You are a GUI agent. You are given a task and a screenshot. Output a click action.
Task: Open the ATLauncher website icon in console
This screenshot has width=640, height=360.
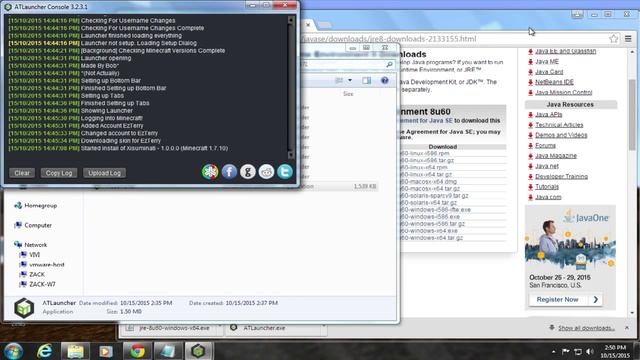(x=210, y=172)
